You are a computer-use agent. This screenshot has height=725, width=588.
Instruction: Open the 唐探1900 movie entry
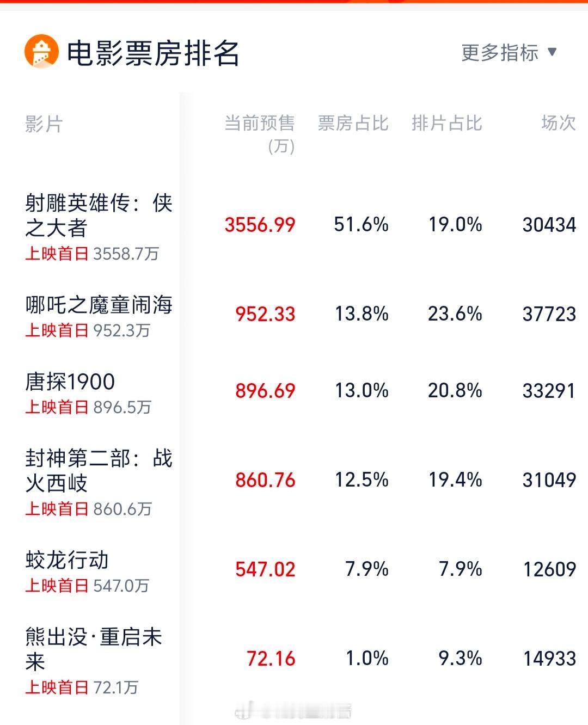(x=70, y=382)
